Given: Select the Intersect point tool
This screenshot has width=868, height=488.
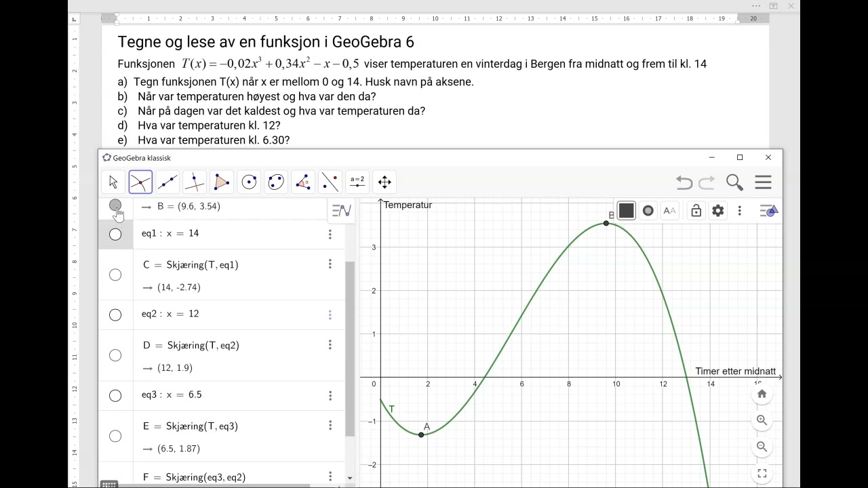Looking at the screenshot, I should [140, 182].
